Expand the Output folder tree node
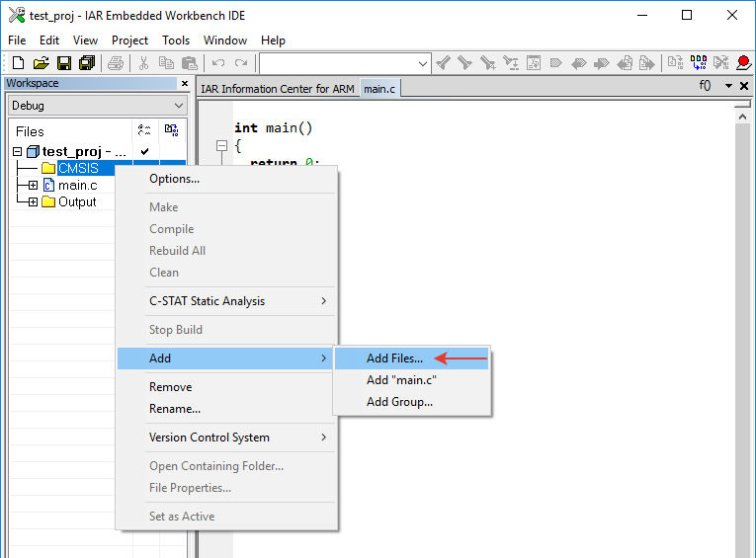 coord(33,201)
